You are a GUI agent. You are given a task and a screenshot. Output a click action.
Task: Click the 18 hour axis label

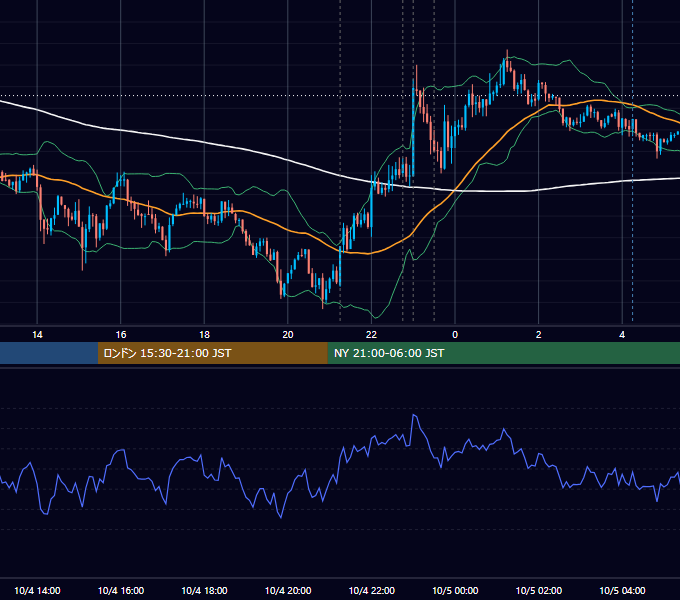204,335
